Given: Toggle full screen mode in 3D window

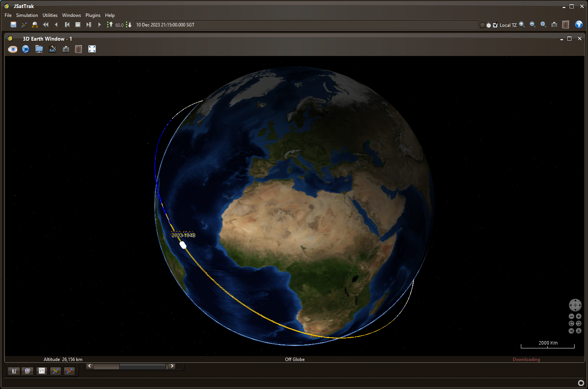Looking at the screenshot, I should pos(92,49).
